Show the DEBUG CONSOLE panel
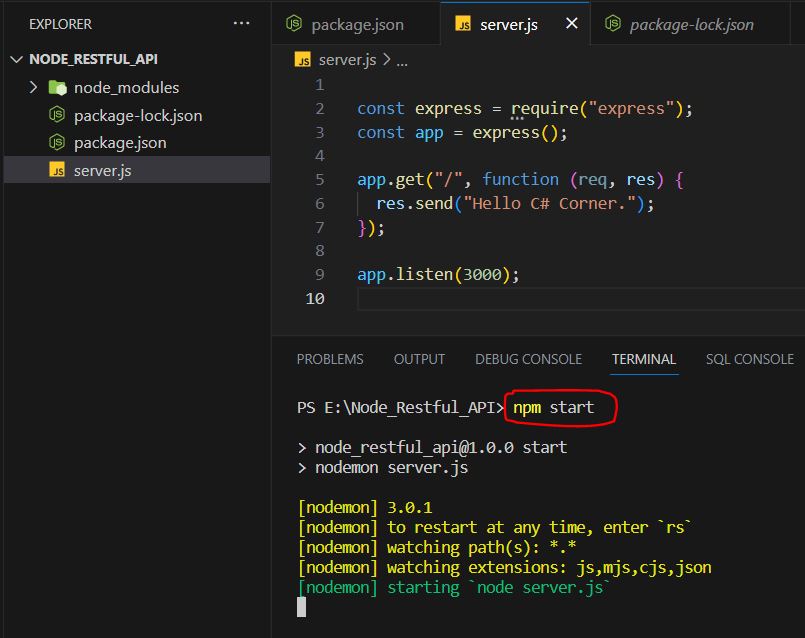 528,359
